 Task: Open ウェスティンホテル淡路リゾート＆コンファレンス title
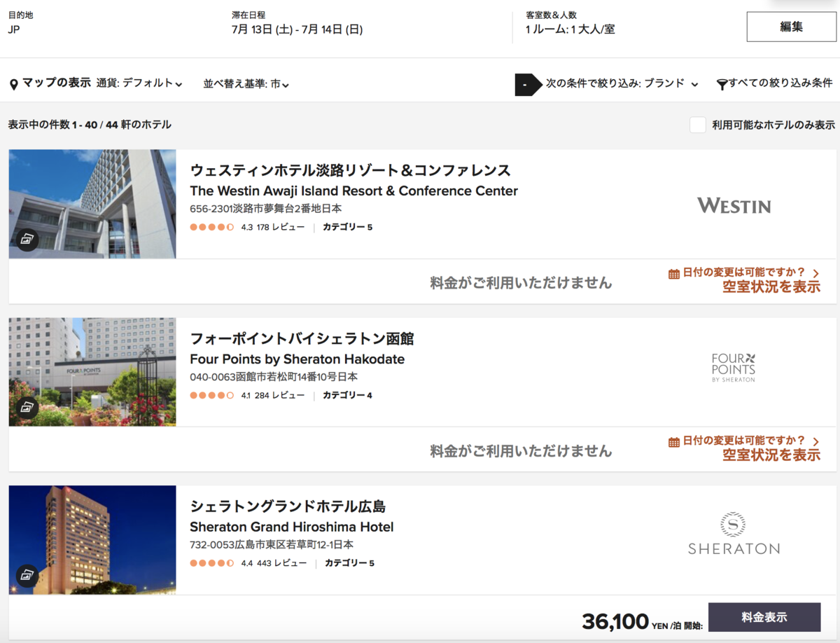tap(351, 170)
